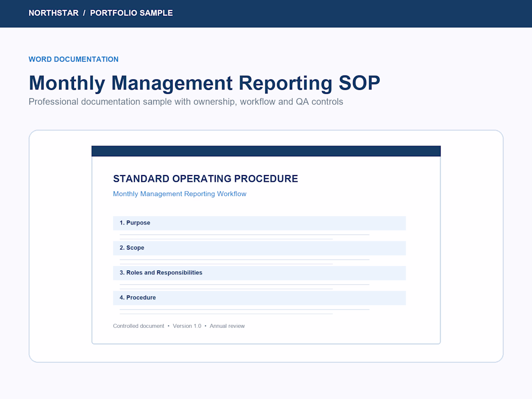The height and width of the screenshot is (399, 532).
Task: Click the dark blue document header band
Action: pos(266,151)
